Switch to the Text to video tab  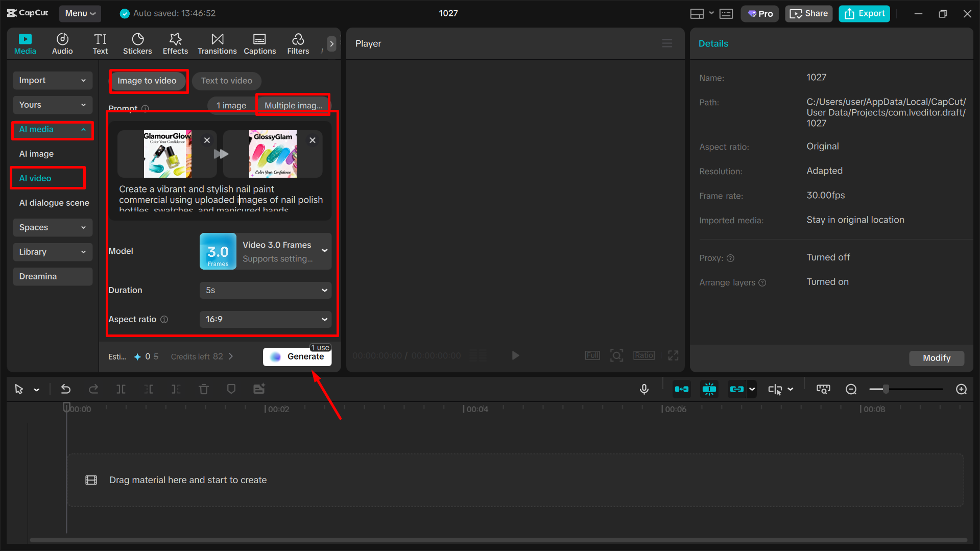click(226, 81)
